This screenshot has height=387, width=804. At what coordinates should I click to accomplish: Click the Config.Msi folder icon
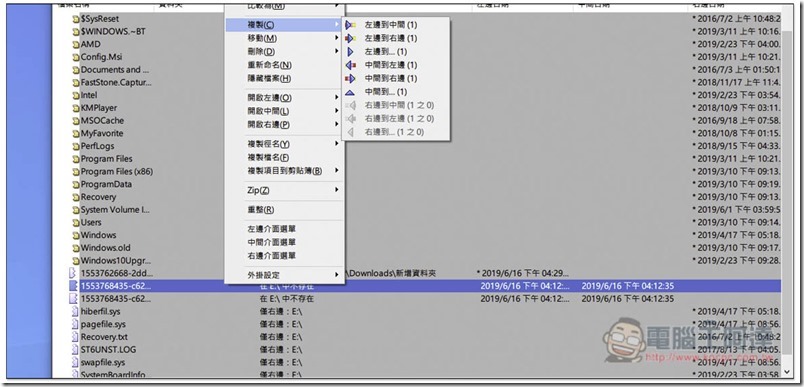point(76,57)
